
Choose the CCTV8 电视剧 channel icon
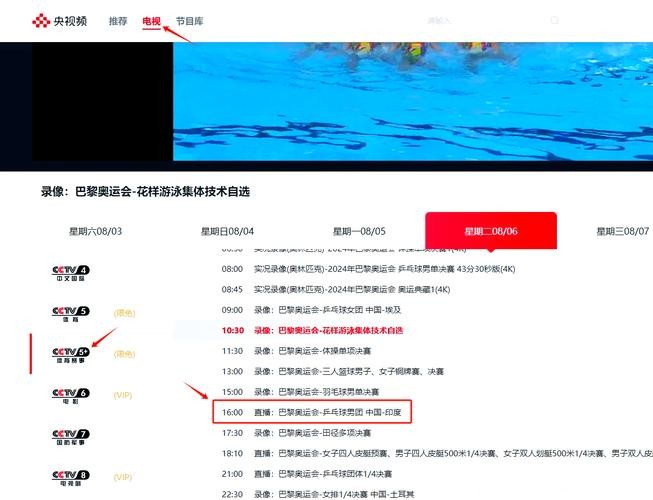coord(71,478)
